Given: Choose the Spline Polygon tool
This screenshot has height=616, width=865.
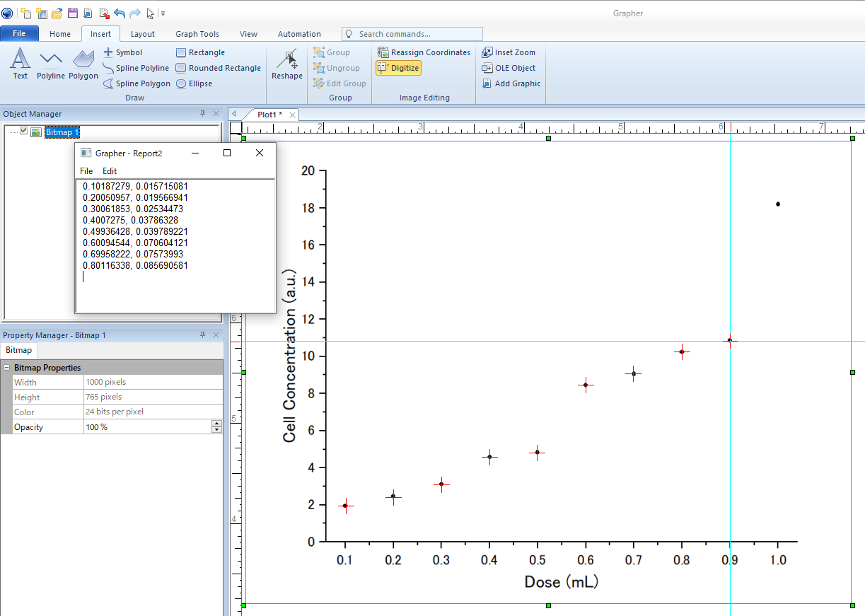Looking at the screenshot, I should (x=137, y=83).
